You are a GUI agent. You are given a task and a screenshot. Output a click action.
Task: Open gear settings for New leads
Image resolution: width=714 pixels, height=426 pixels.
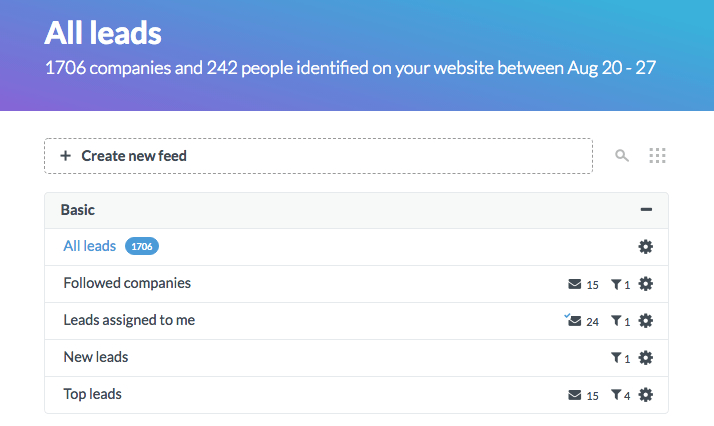645,358
